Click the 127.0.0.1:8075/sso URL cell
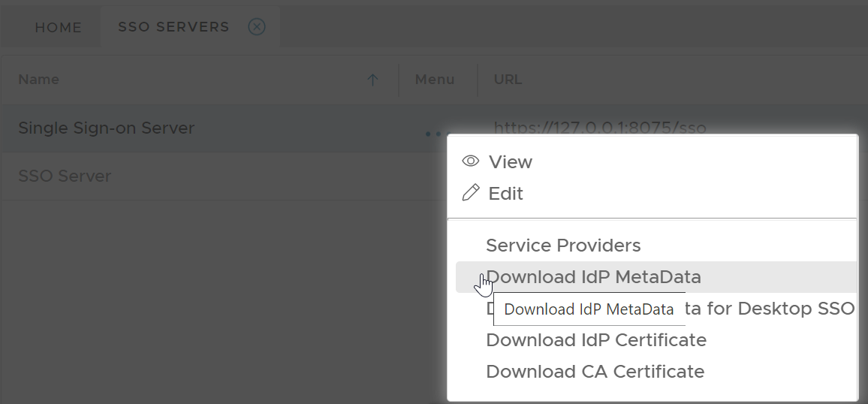868x404 pixels. click(599, 128)
